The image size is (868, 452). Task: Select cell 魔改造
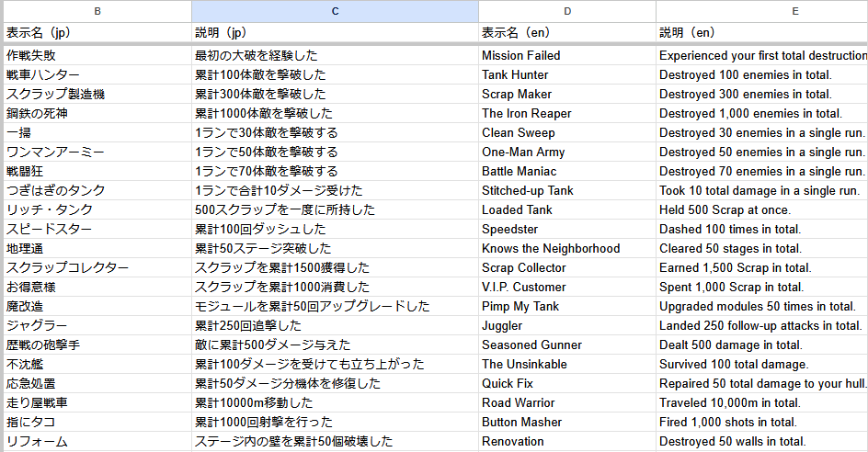pyautogui.click(x=97, y=307)
